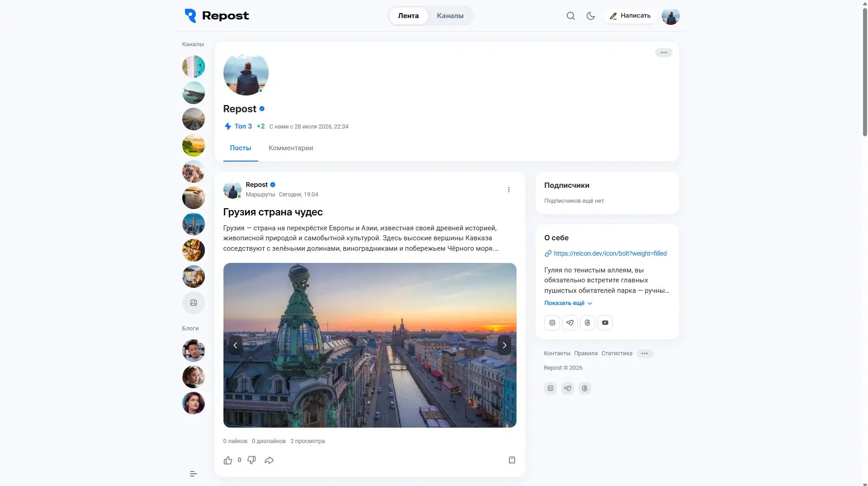Open the Правила footer link
868x486 pixels.
[586, 353]
